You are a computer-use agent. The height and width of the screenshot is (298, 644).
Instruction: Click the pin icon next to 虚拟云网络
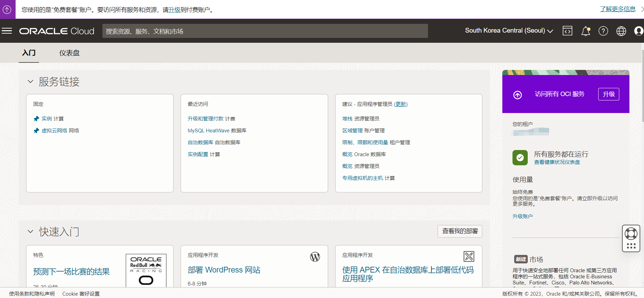[x=36, y=130]
